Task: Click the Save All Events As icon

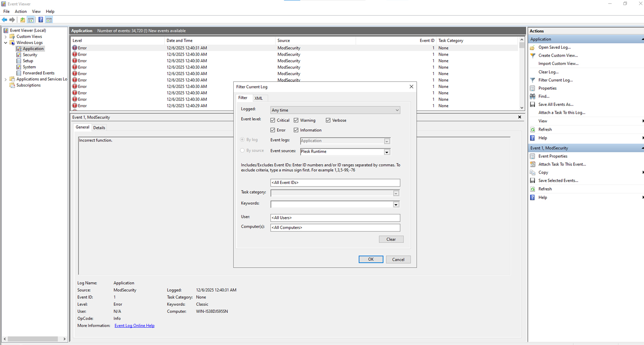Action: [533, 104]
